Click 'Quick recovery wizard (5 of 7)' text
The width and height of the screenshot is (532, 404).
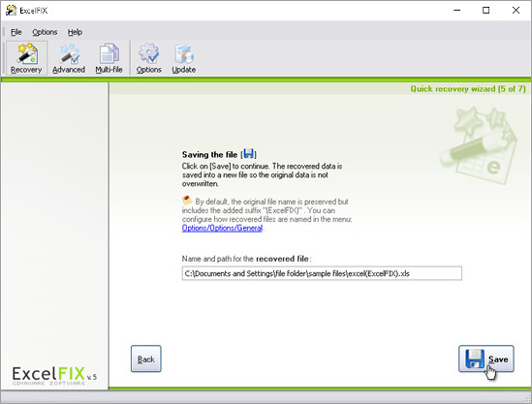tap(468, 89)
